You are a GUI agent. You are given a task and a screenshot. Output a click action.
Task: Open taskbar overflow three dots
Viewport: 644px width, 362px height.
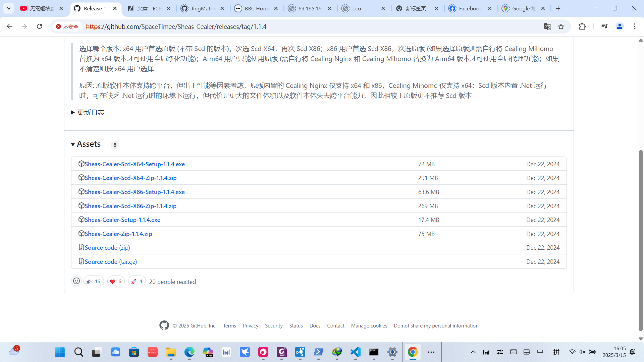click(431, 352)
